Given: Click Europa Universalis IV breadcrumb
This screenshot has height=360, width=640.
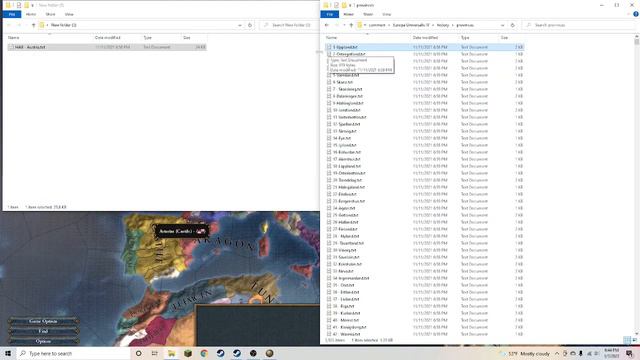Looking at the screenshot, I should pyautogui.click(x=411, y=25).
